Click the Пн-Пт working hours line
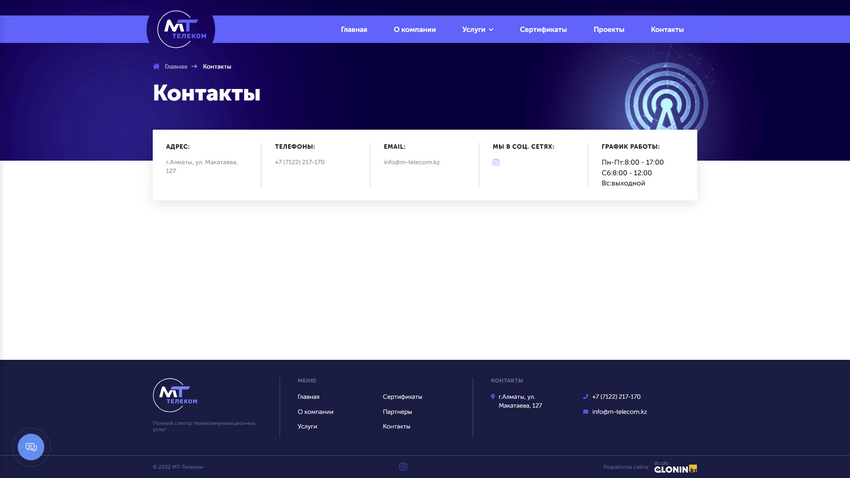This screenshot has width=850, height=478. [x=632, y=162]
